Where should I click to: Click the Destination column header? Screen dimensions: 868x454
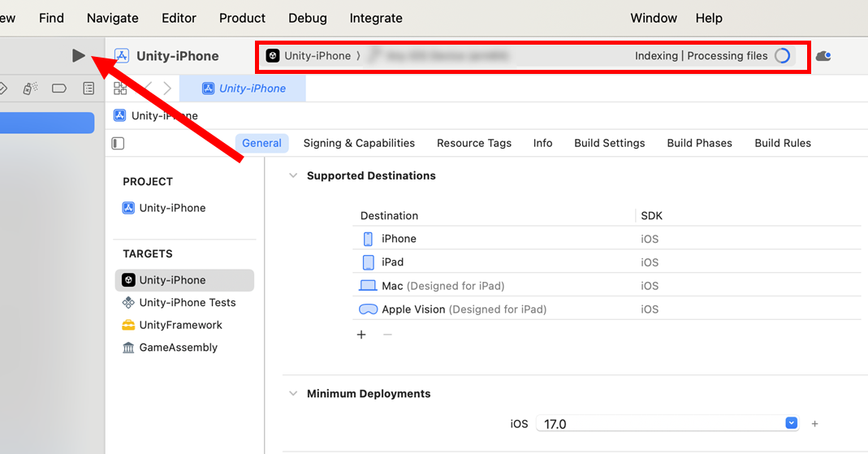tap(389, 215)
